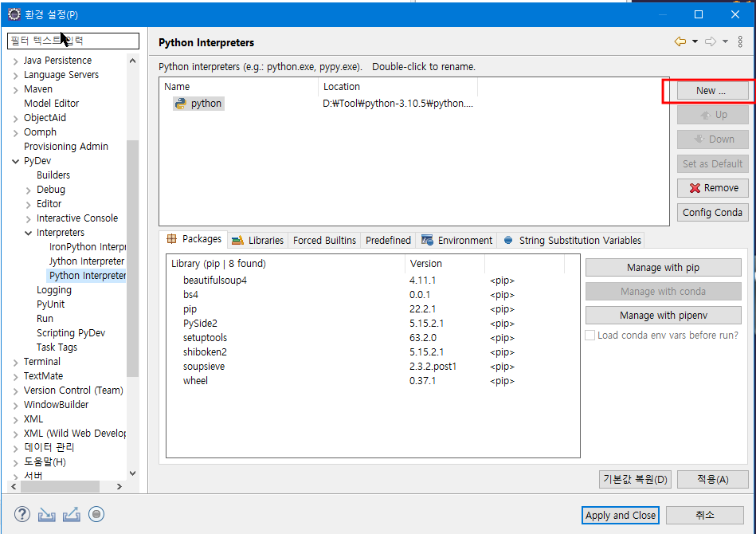Expand the Debug tree node
Screen dimensions: 756x534
point(29,190)
